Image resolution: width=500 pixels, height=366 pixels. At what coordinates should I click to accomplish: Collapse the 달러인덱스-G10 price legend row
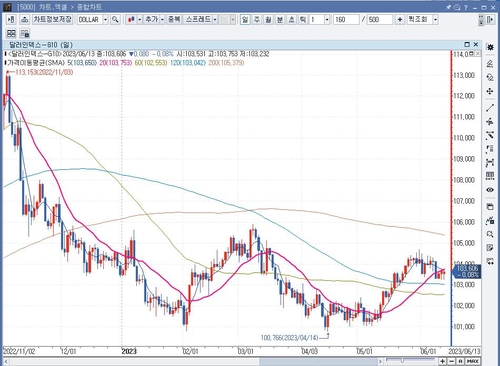click(x=5, y=54)
